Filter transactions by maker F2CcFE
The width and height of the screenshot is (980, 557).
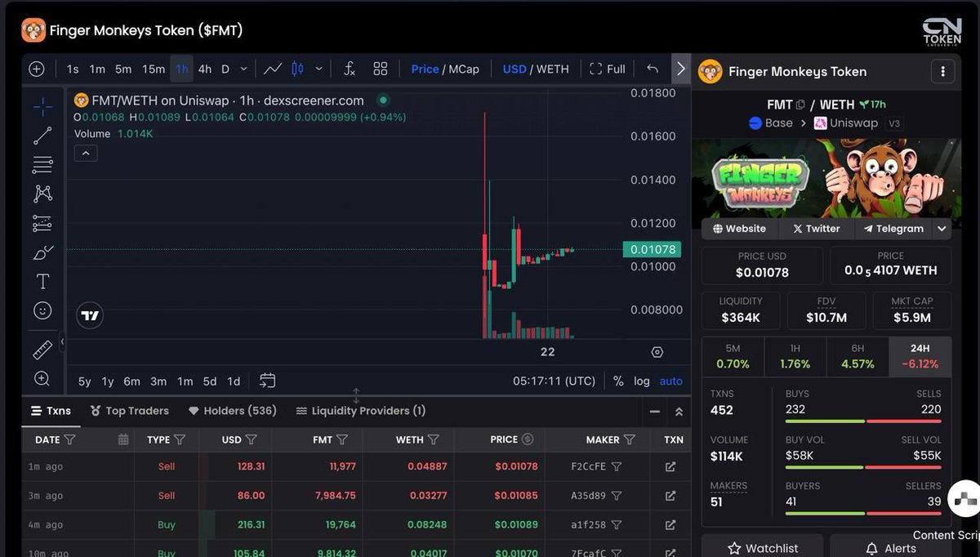click(617, 467)
